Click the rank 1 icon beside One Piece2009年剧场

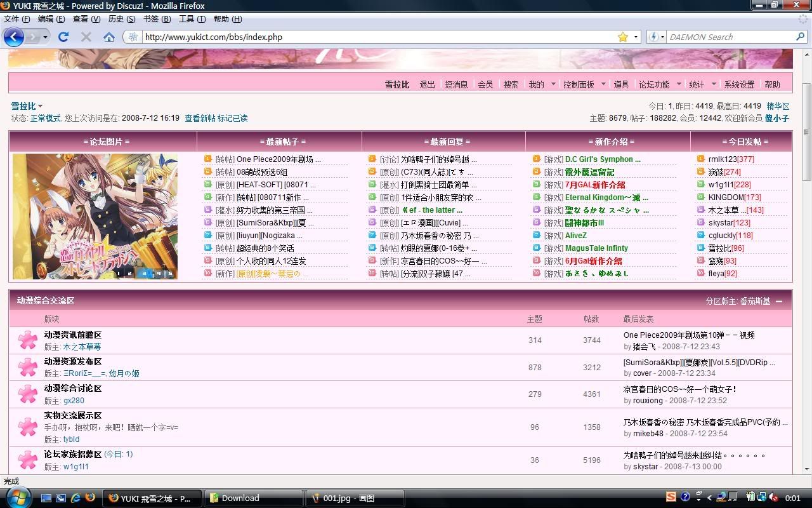(x=207, y=159)
